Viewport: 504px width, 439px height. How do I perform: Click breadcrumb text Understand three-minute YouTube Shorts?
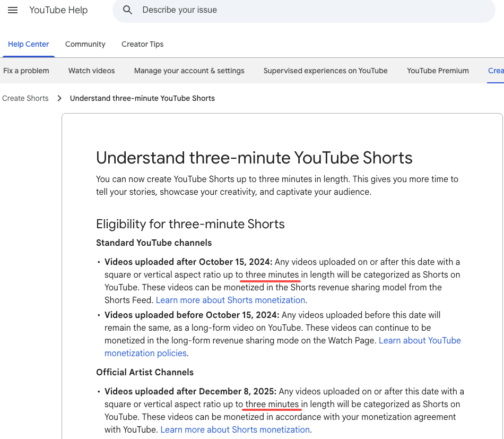(142, 98)
